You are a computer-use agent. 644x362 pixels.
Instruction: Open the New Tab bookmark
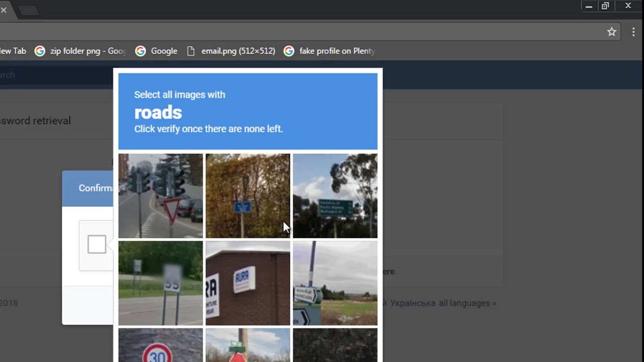pyautogui.click(x=13, y=51)
